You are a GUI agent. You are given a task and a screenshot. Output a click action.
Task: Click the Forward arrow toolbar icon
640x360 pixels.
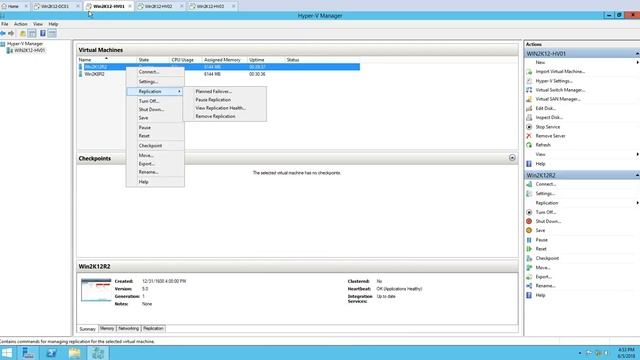[11, 33]
